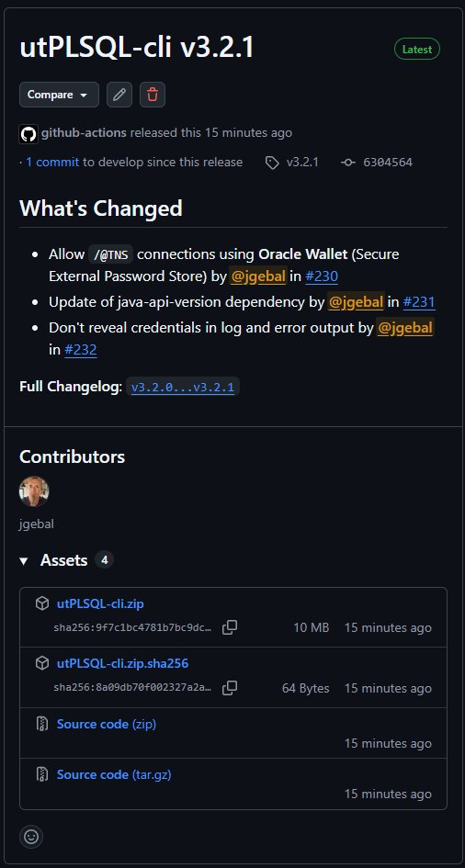Open pull request #232 link
Image resolution: width=465 pixels, height=868 pixels.
coord(81,350)
